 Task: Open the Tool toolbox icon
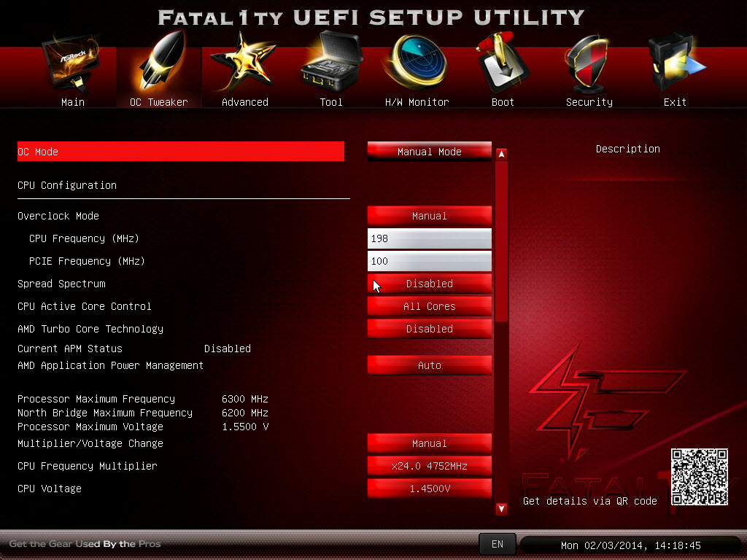point(331,62)
